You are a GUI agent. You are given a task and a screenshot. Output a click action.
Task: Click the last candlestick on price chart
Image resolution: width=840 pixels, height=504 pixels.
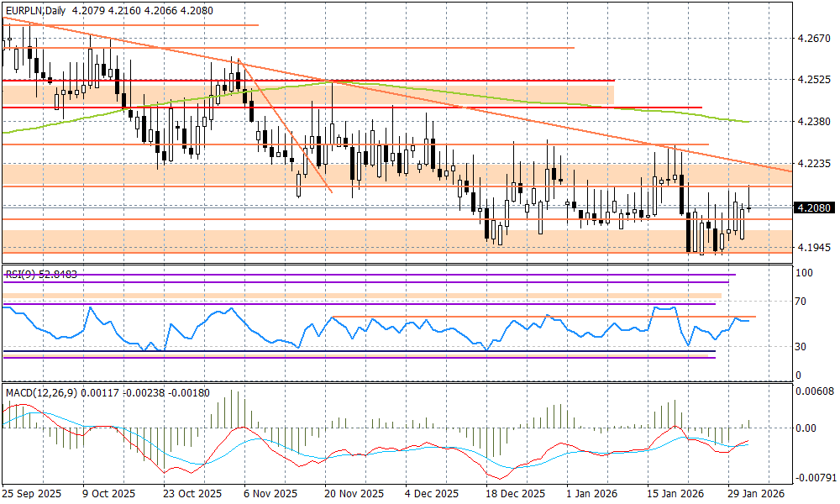(x=748, y=207)
